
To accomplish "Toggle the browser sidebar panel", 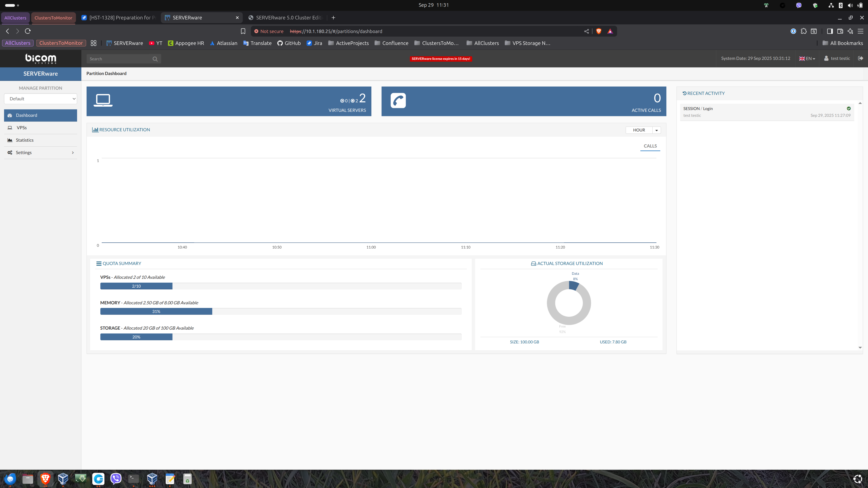I will (830, 31).
